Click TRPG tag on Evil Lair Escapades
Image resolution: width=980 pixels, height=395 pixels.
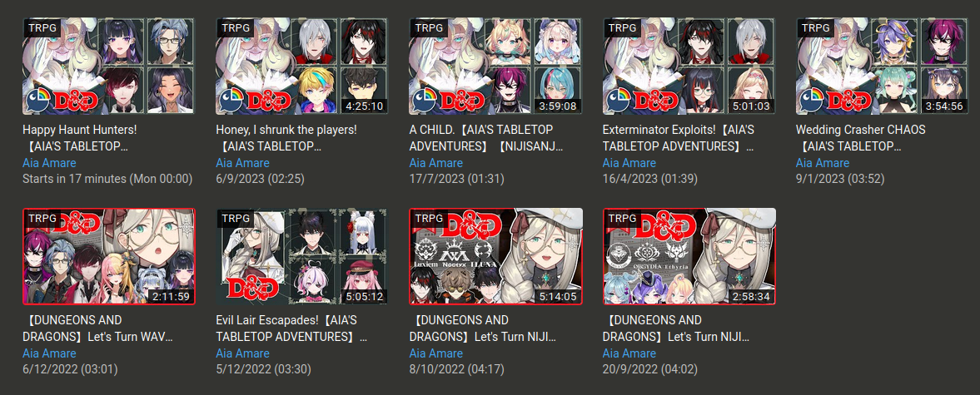pyautogui.click(x=236, y=219)
